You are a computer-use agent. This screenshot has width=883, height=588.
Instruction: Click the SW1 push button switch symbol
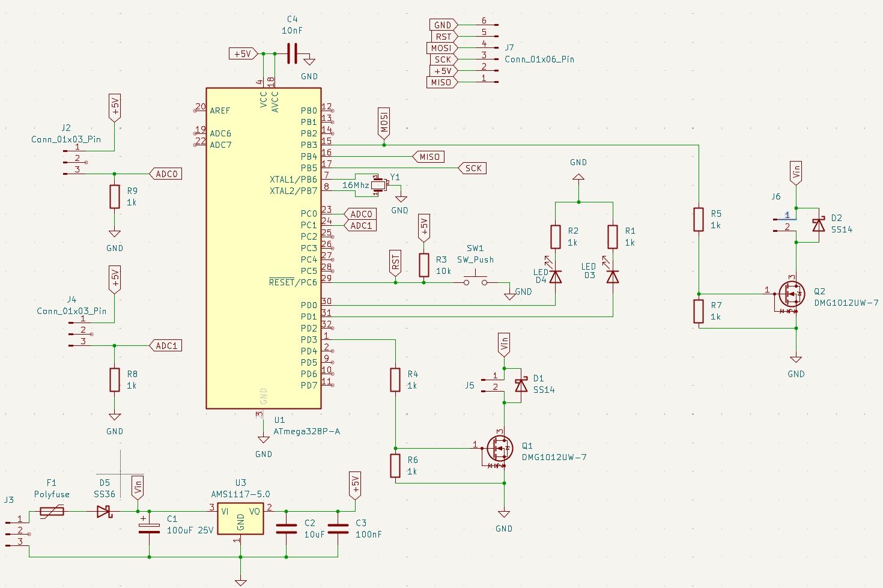click(x=475, y=280)
